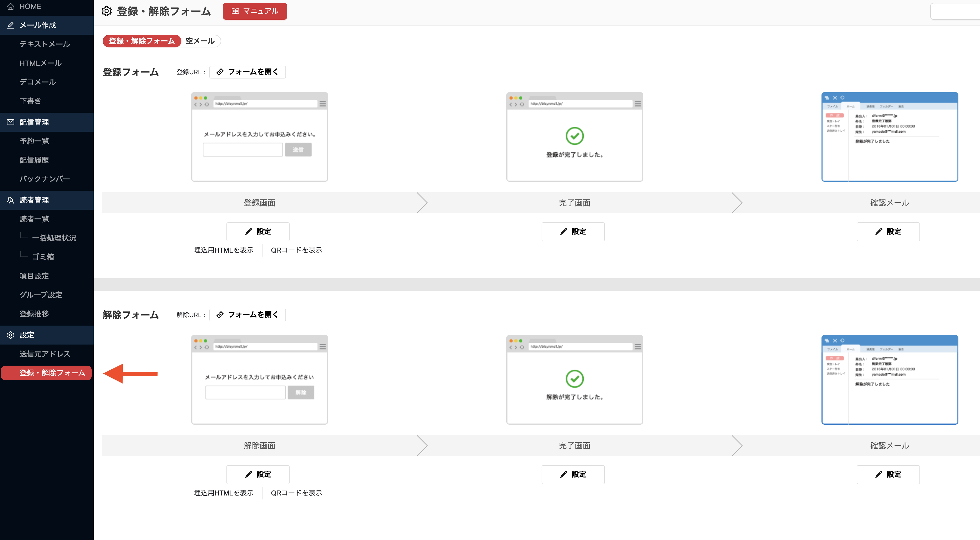Viewport: 980px width, 540px height.
Task: Open the マニュアル red button
Action: click(255, 11)
